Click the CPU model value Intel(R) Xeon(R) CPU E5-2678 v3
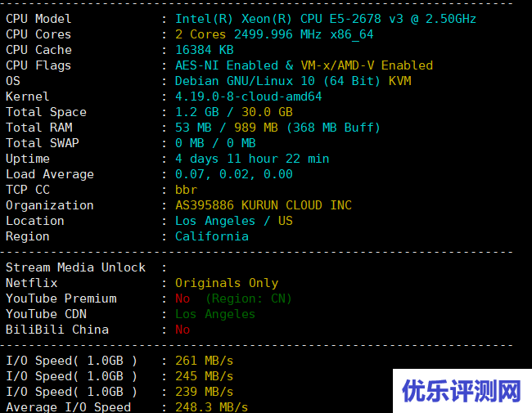Viewport: 532px width, 413px height. pyautogui.click(x=289, y=19)
